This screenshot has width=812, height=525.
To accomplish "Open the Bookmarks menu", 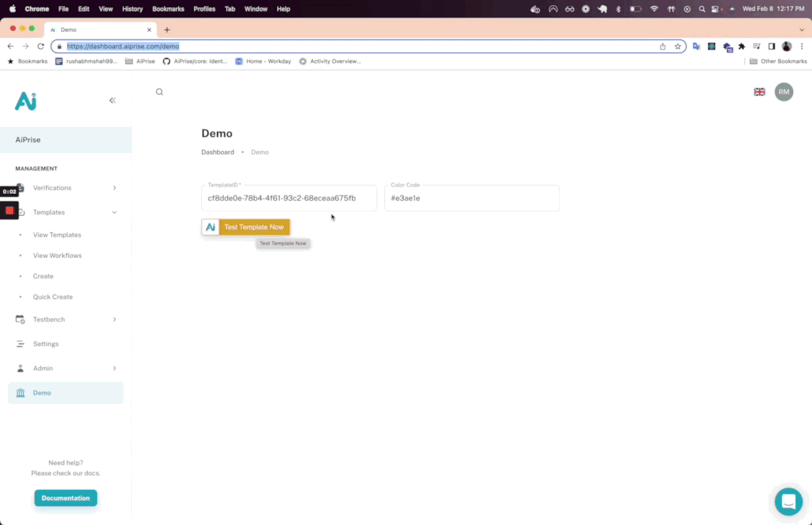I will point(168,9).
